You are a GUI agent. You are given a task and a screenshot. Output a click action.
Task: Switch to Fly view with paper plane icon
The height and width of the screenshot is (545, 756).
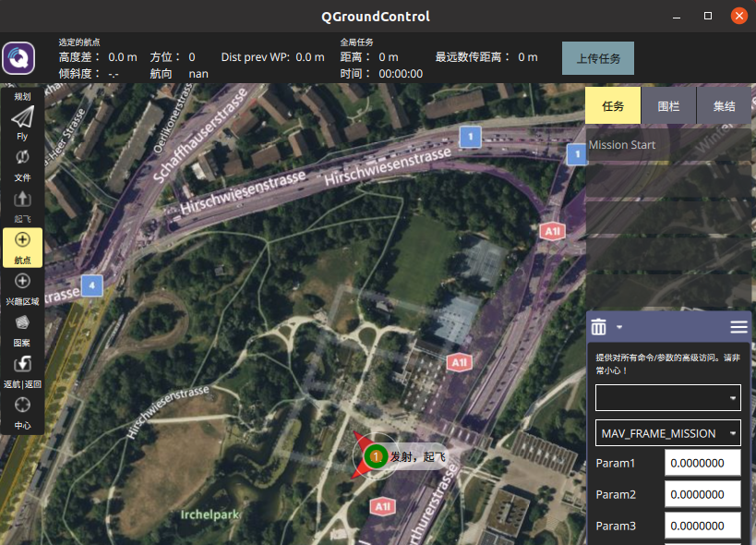[22, 118]
